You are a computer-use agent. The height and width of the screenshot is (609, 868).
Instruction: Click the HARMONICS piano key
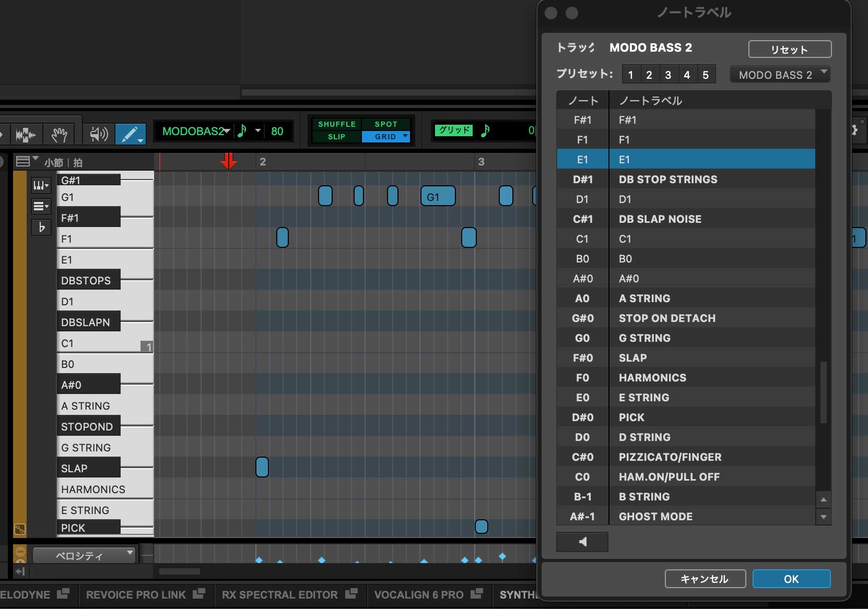tap(104, 489)
